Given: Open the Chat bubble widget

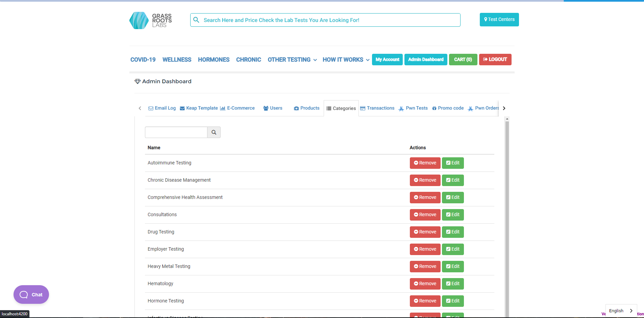Looking at the screenshot, I should point(31,294).
